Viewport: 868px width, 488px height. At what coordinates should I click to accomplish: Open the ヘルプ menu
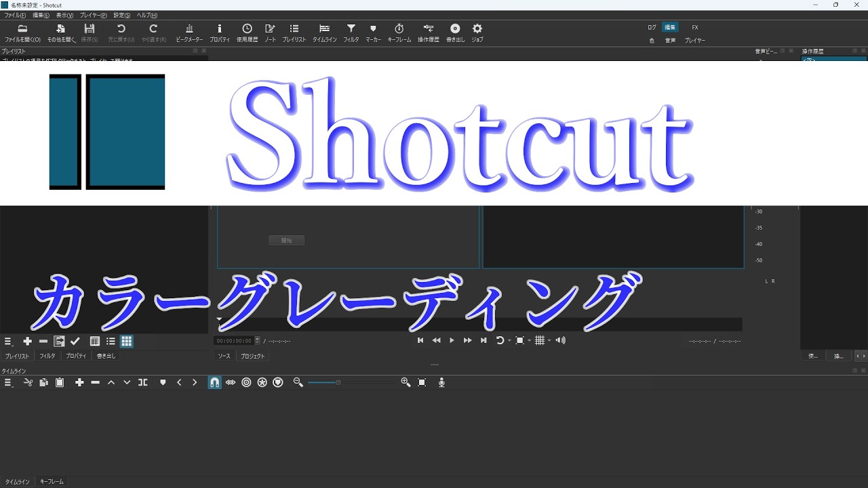147,15
